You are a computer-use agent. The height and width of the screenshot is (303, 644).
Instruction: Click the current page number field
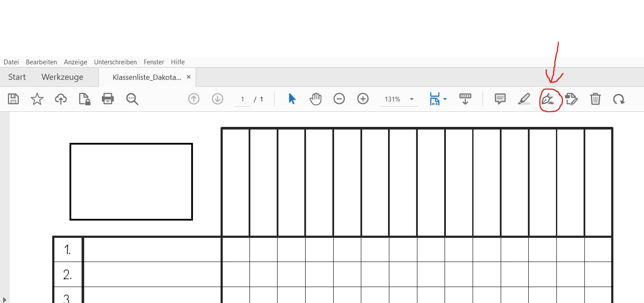[x=243, y=99]
